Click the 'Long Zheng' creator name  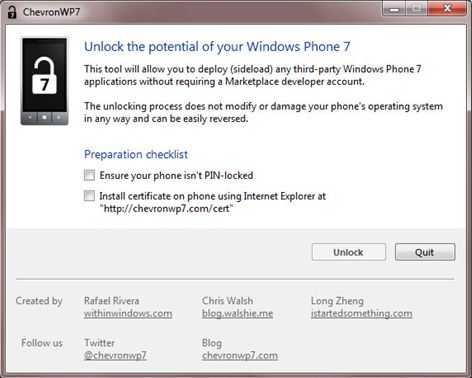(337, 301)
